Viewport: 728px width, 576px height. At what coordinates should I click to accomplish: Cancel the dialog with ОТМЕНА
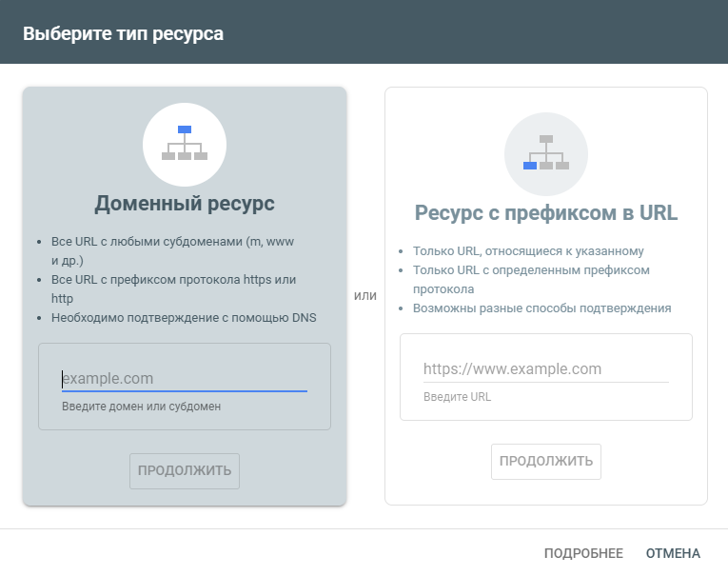[x=673, y=553]
